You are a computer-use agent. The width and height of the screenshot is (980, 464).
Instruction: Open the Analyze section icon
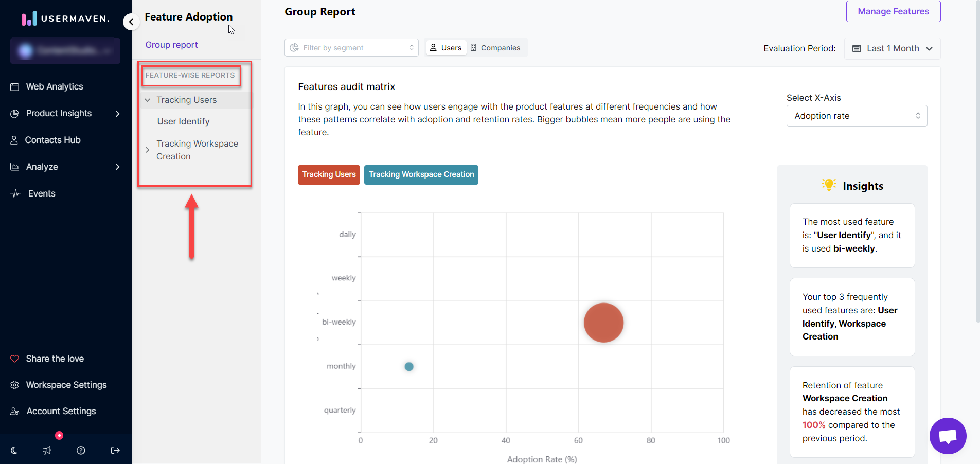point(15,167)
